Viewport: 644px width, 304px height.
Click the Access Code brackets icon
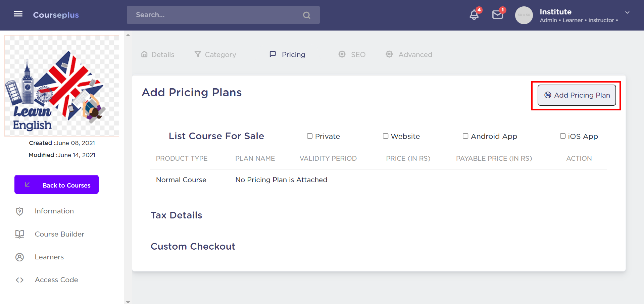coord(19,280)
